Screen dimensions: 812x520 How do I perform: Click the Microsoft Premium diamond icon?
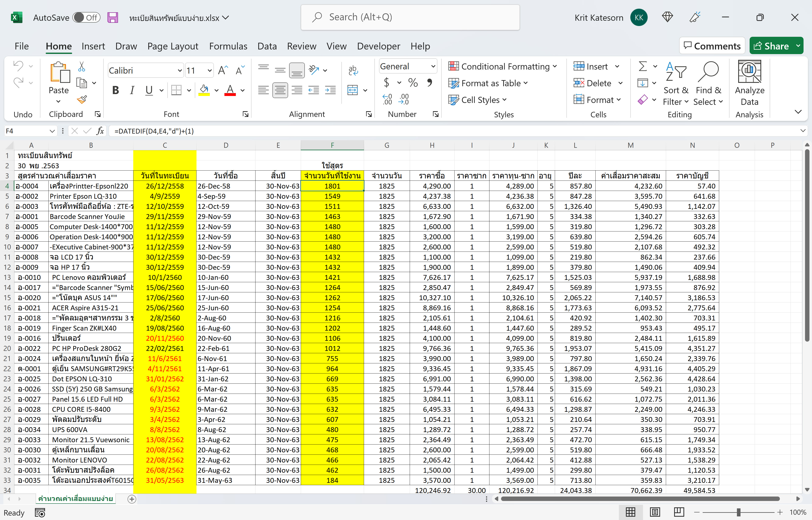(x=668, y=17)
